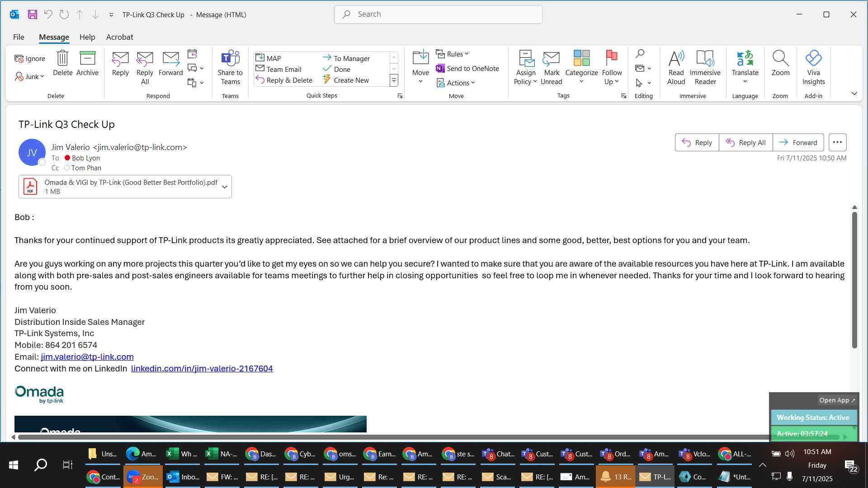
Task: Run the Team Email quick step
Action: point(278,69)
